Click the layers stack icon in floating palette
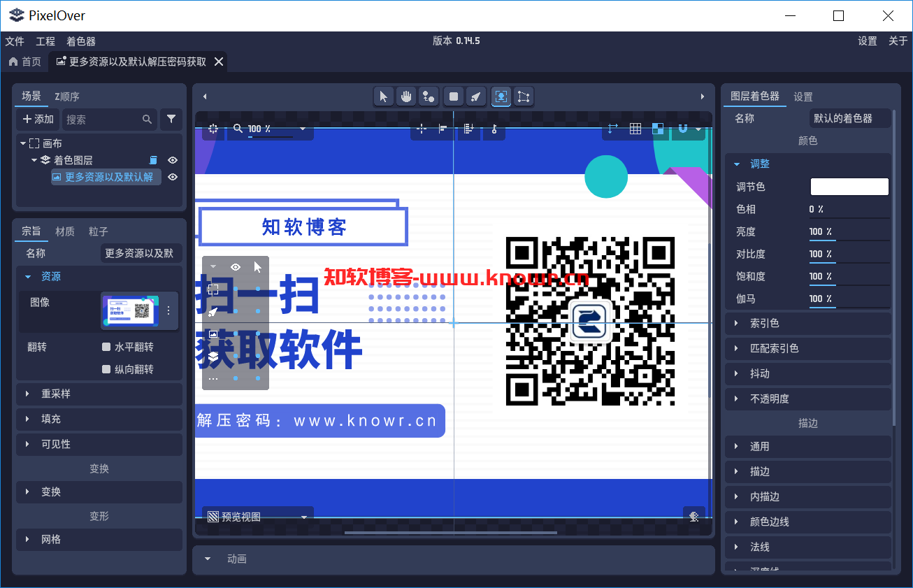Image resolution: width=913 pixels, height=588 pixels. [214, 357]
